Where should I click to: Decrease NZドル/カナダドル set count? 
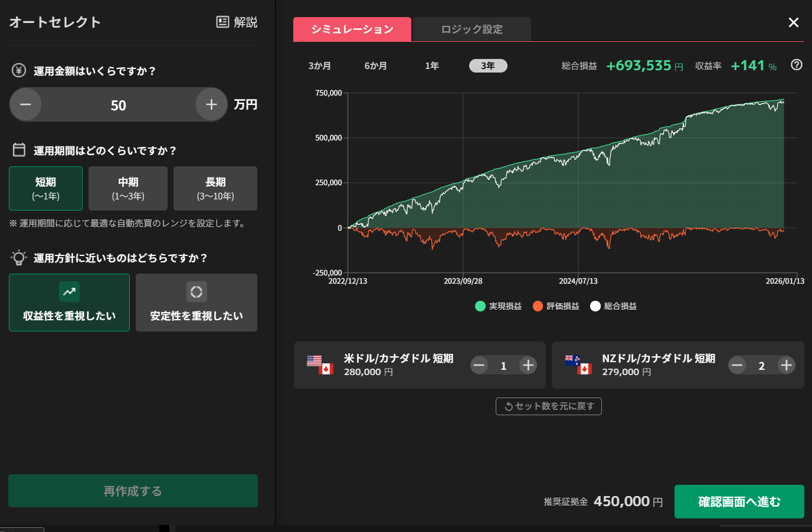click(737, 366)
